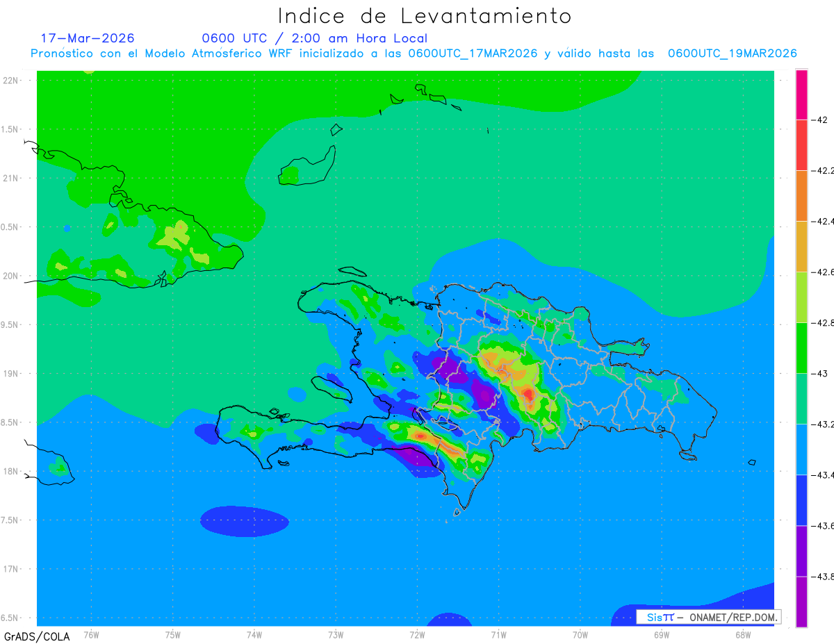This screenshot has width=834, height=644.
Task: Click the '69W' longitude label
Action: [x=662, y=634]
